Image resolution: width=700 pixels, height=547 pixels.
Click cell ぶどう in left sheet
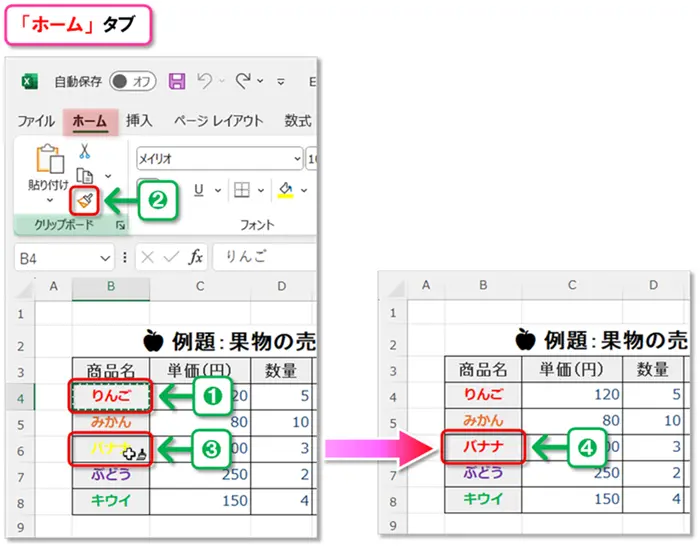(x=111, y=475)
